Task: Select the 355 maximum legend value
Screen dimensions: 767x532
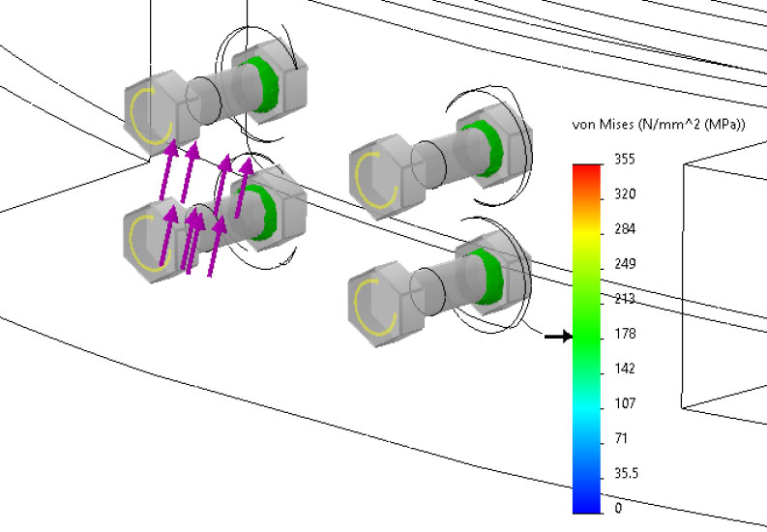Action: pos(625,159)
